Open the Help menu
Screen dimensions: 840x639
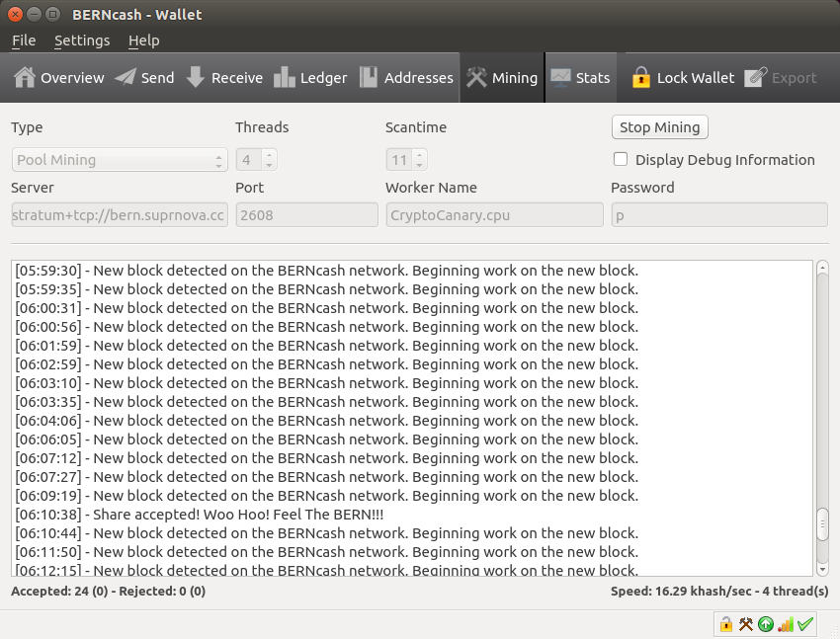pyautogui.click(x=143, y=40)
